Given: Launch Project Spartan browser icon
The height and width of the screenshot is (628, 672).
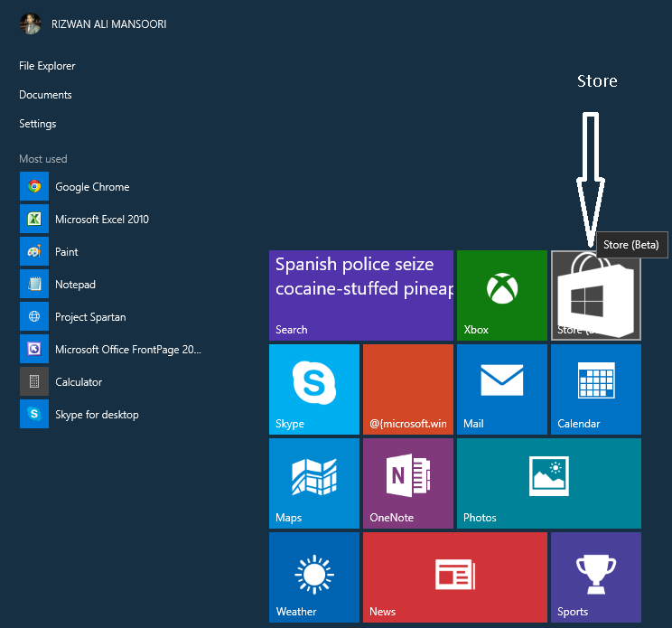Looking at the screenshot, I should [34, 316].
